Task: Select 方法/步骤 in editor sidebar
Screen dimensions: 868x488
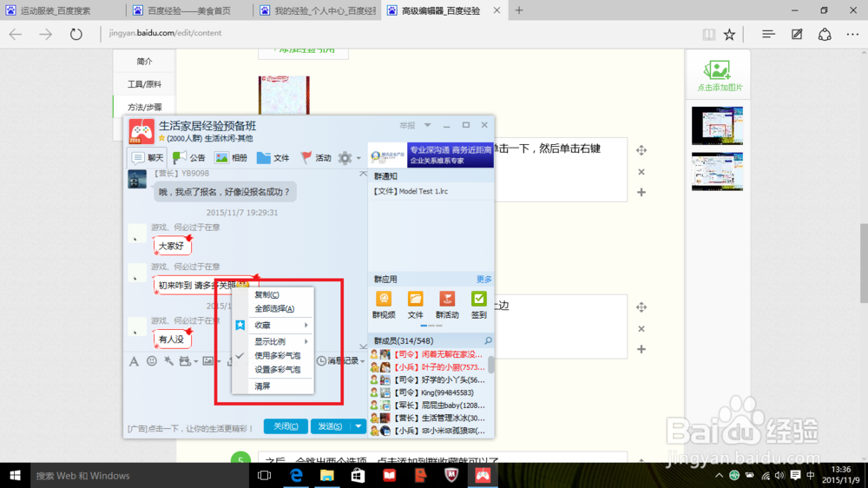Action: [x=144, y=108]
